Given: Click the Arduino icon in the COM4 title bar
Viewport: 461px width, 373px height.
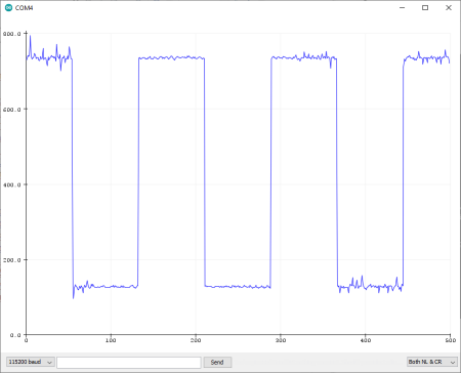Looking at the screenshot, I should click(x=9, y=8).
